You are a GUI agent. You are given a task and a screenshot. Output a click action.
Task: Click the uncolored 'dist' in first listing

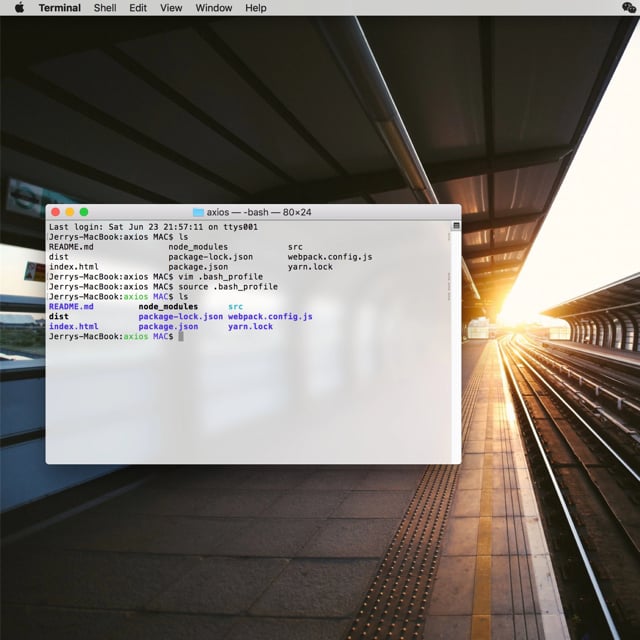click(58, 257)
